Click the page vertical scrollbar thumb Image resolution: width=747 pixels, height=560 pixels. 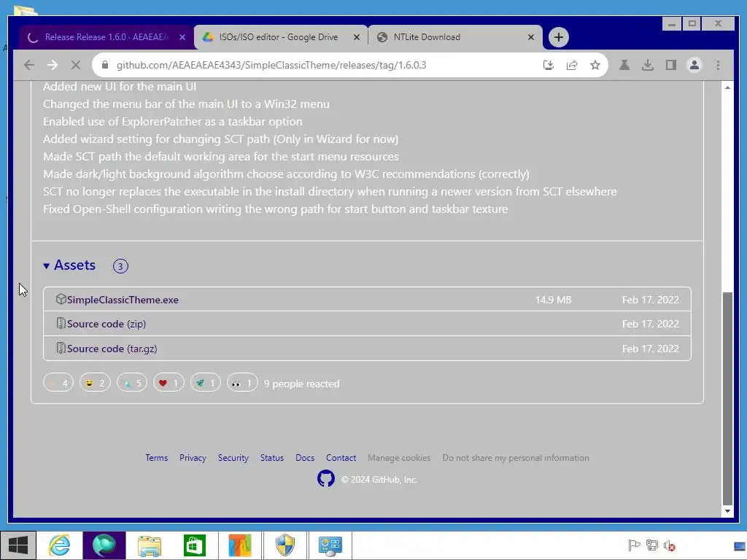coord(727,399)
